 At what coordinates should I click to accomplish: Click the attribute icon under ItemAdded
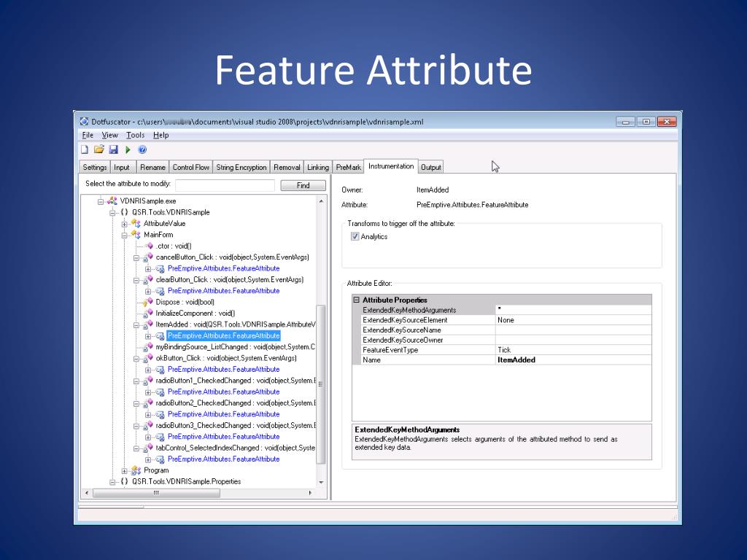click(160, 336)
